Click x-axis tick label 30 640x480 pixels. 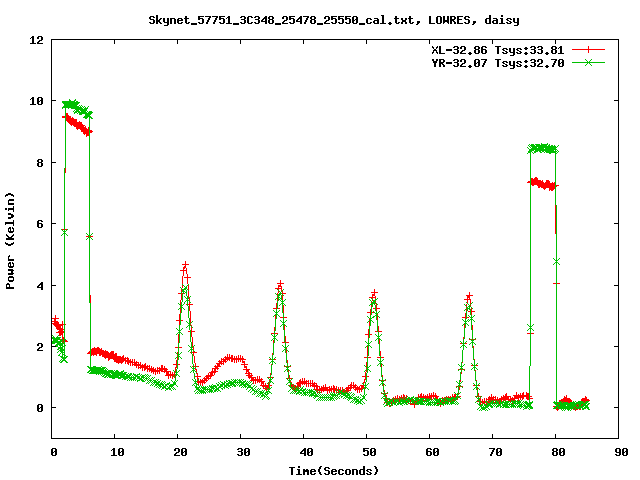pos(243,452)
